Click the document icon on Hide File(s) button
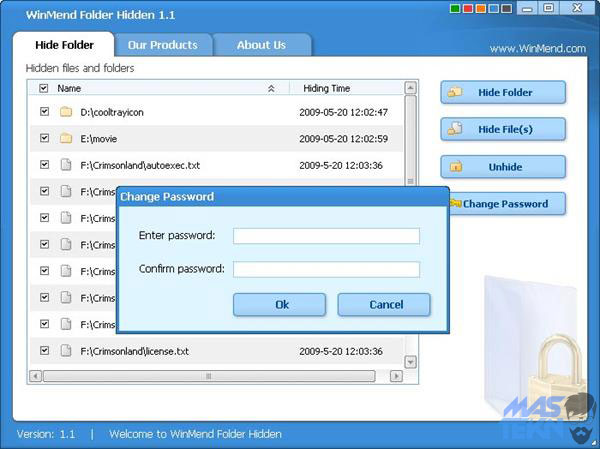 [455, 129]
